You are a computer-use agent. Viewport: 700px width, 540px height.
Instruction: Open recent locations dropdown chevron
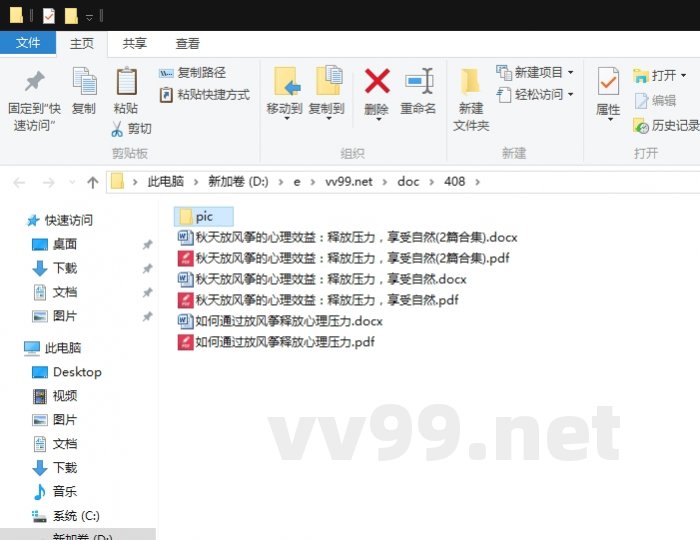pos(72,182)
